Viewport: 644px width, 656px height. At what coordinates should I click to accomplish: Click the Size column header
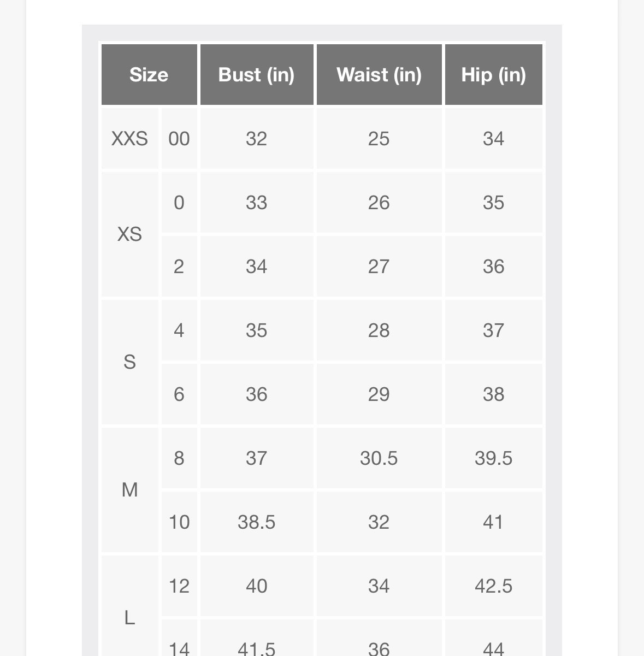click(x=149, y=74)
